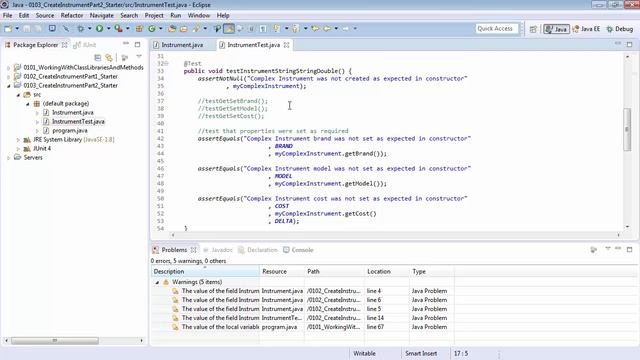The height and width of the screenshot is (360, 640).
Task: Click the Back navigation arrow icon
Action: pyautogui.click(x=327, y=29)
